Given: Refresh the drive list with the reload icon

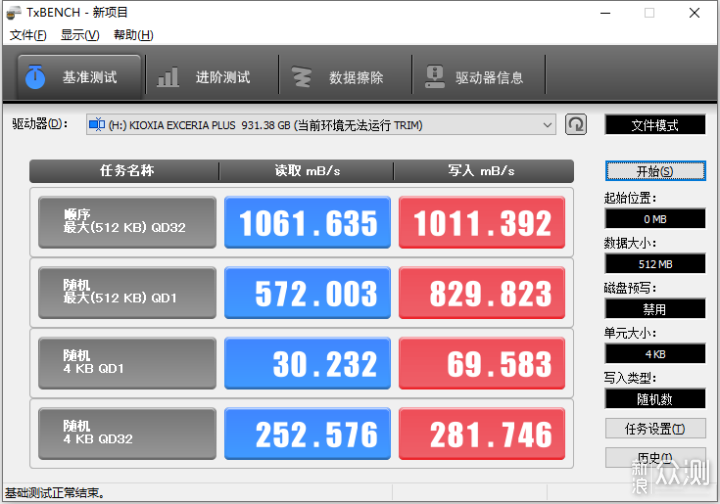Looking at the screenshot, I should coord(576,124).
